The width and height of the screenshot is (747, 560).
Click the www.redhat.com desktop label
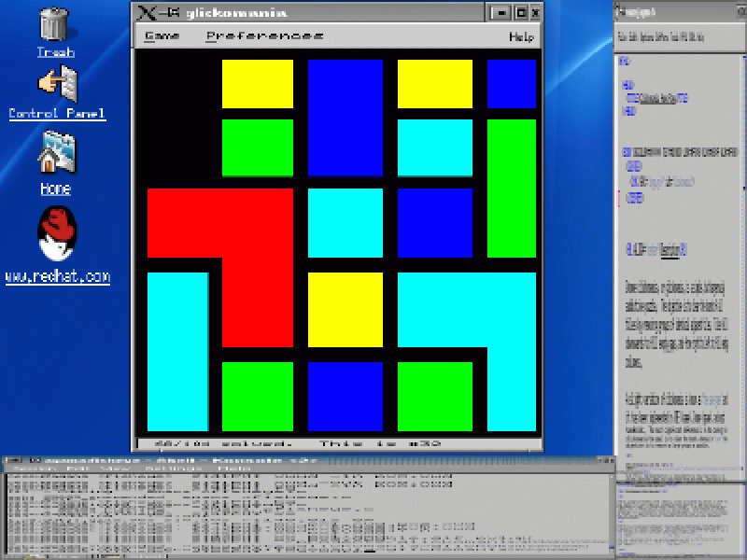57,277
